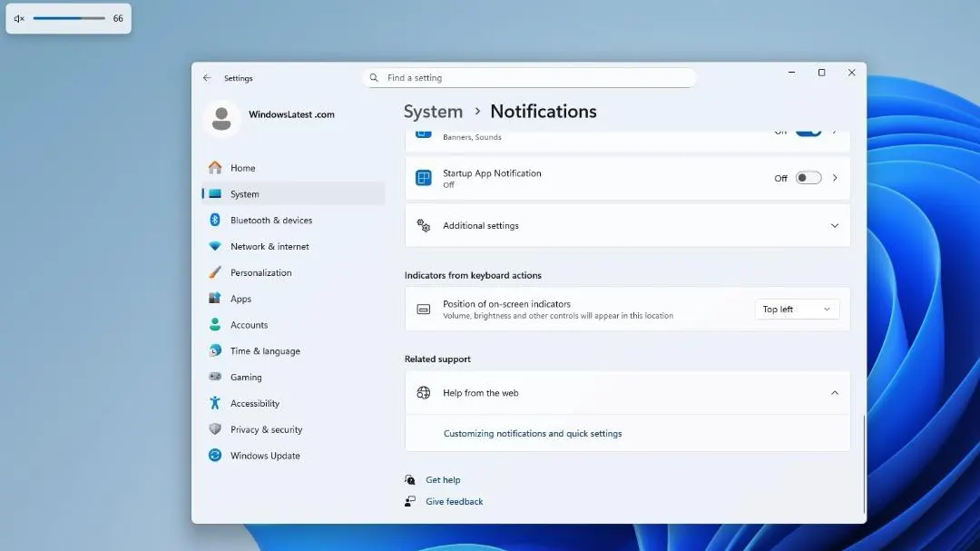
Task: Select Personalization in the sidebar
Action: [260, 272]
